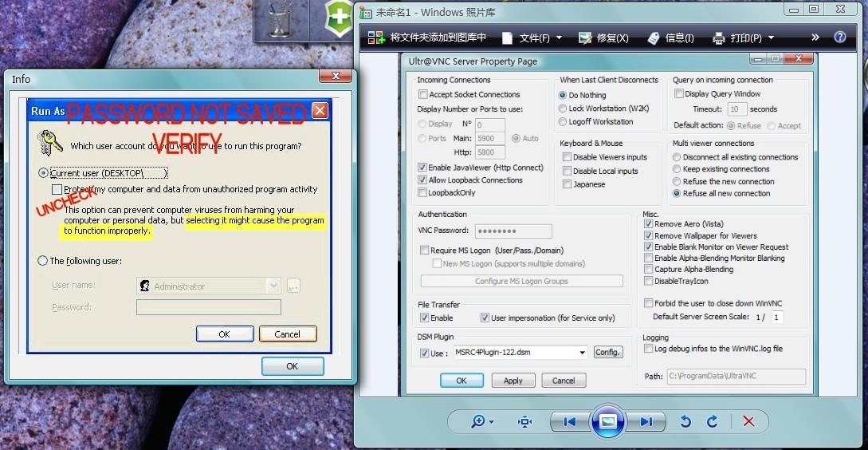The image size is (868, 450).
Task: Toggle the Accept Socket Connections checkbox
Action: [423, 94]
